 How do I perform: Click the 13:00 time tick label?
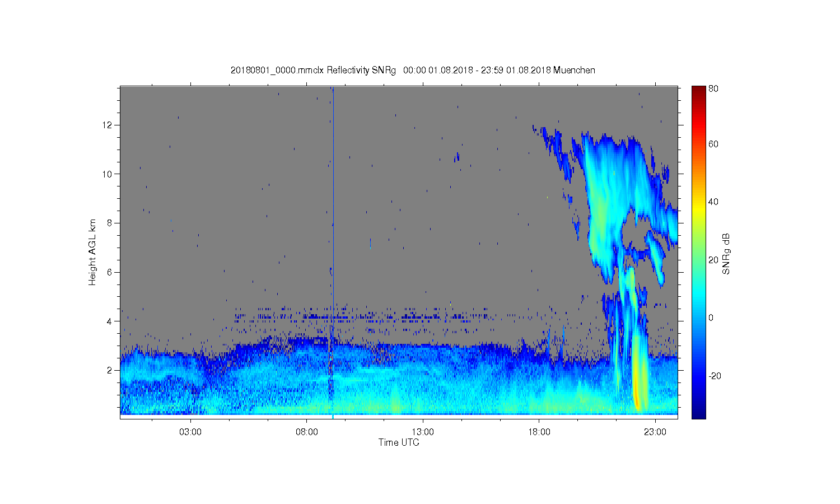tap(423, 432)
